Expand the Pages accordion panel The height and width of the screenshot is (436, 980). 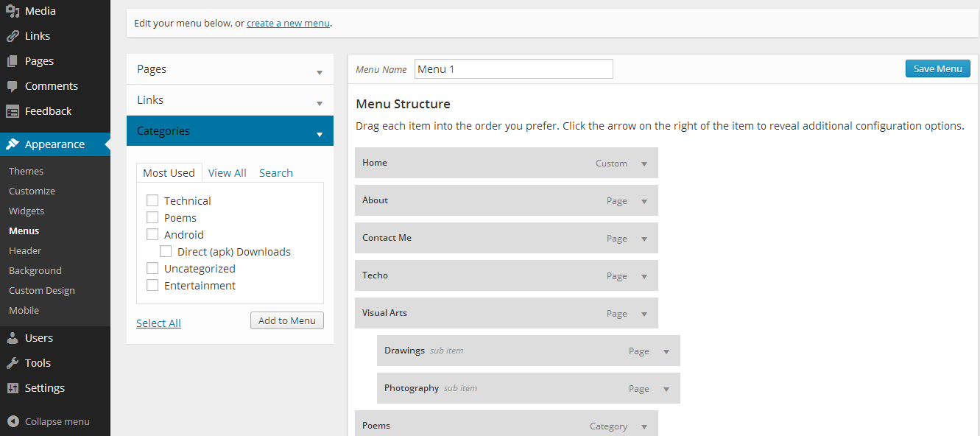point(320,71)
